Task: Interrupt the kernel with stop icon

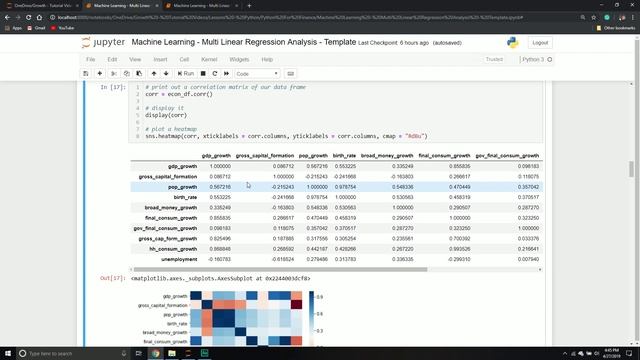Action: pos(203,73)
